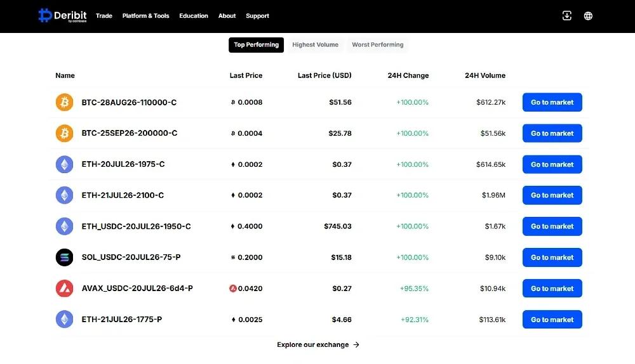Go to market for SOL_USDC-20JUL26-75-P
635x364 pixels.
click(552, 257)
